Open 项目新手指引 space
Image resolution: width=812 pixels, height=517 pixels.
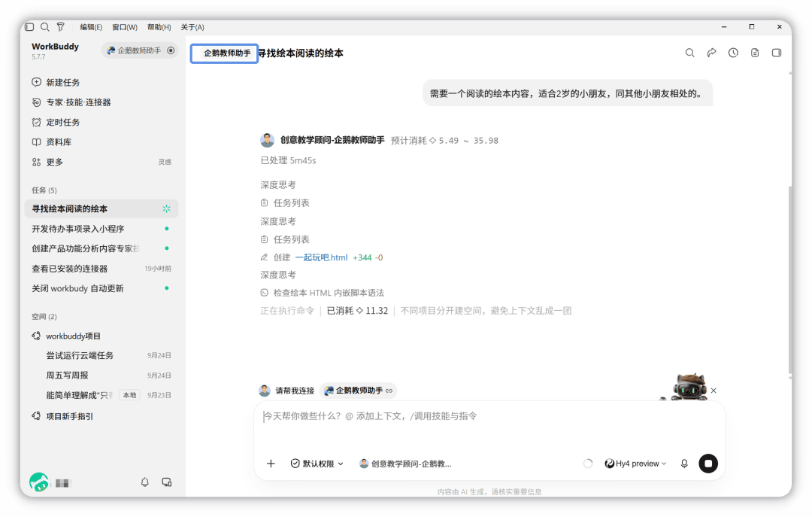click(x=62, y=416)
